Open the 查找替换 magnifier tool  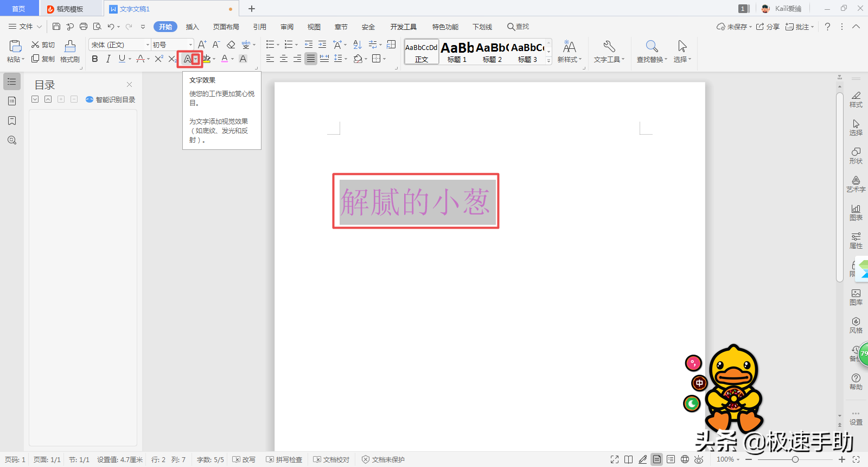pos(652,52)
